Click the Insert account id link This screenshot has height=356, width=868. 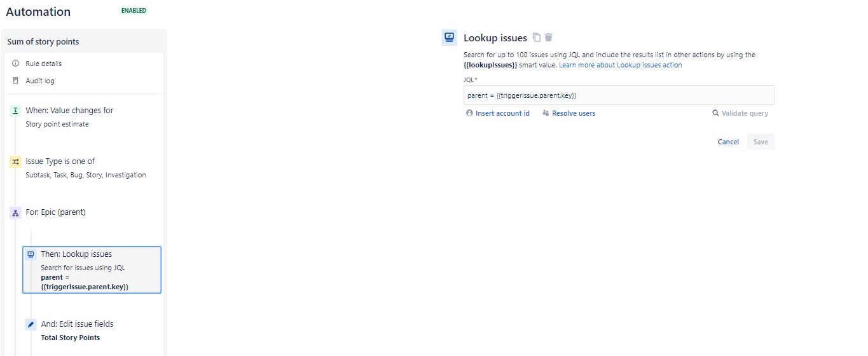502,113
